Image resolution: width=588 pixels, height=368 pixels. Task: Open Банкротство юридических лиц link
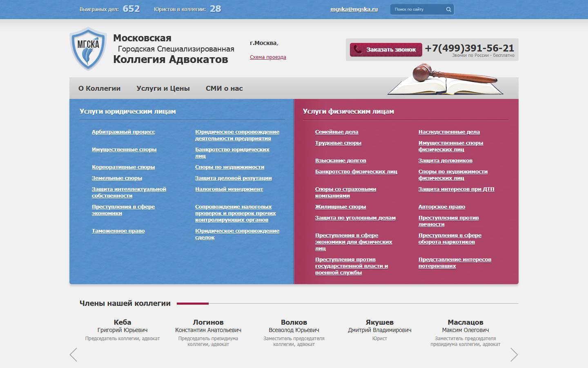[232, 153]
